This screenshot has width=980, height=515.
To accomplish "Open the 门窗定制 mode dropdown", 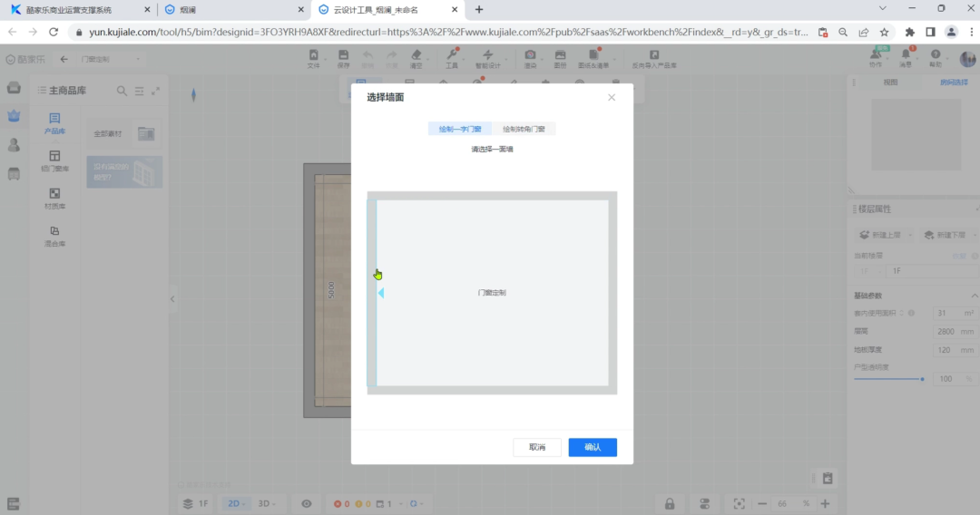I will tap(111, 59).
